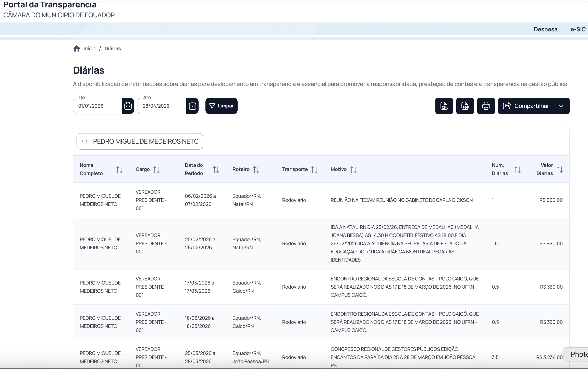
Task: Click the home icon in breadcrumb
Action: pos(77,49)
